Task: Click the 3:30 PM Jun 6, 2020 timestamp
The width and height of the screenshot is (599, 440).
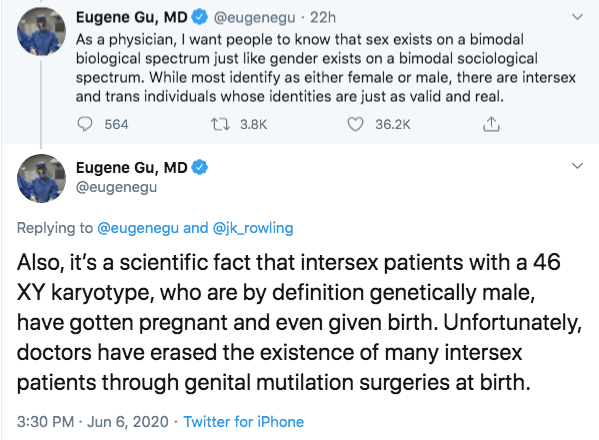Action: click(x=93, y=422)
